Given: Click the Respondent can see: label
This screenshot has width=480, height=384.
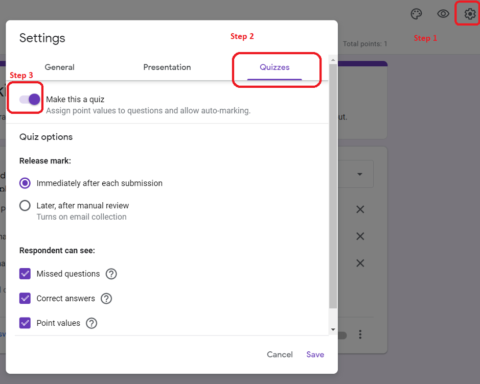Looking at the screenshot, I should pyautogui.click(x=57, y=250).
